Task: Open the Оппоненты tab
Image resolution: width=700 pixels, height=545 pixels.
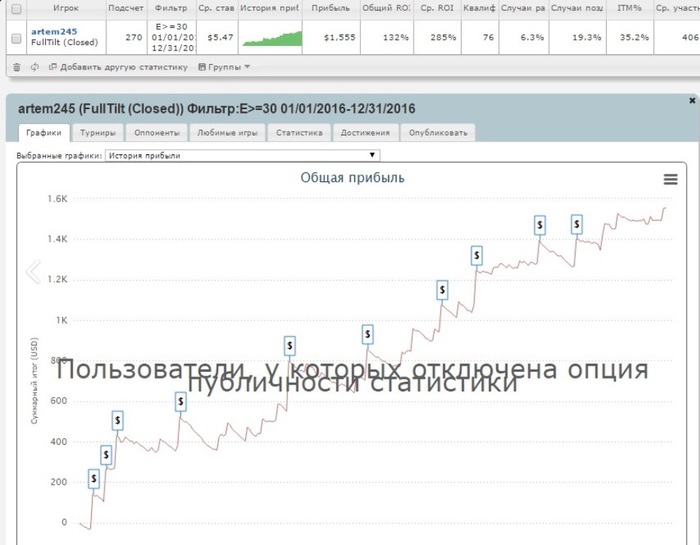Action: (157, 133)
